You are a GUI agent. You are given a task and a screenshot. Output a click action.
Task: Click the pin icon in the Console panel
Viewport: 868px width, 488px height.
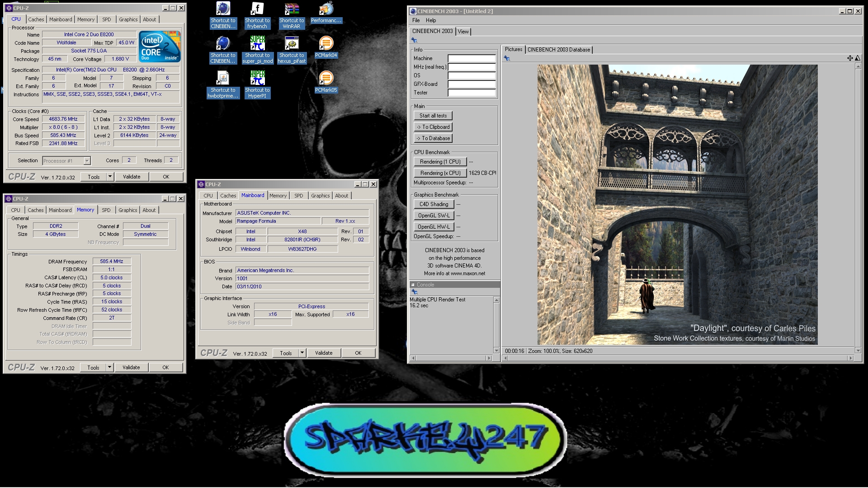pyautogui.click(x=415, y=292)
